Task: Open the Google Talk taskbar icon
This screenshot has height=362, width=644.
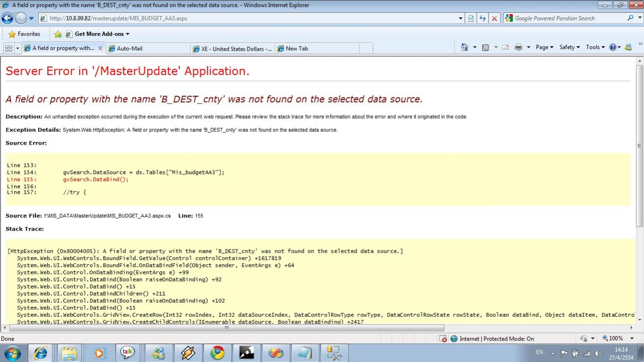Action: coord(127,353)
